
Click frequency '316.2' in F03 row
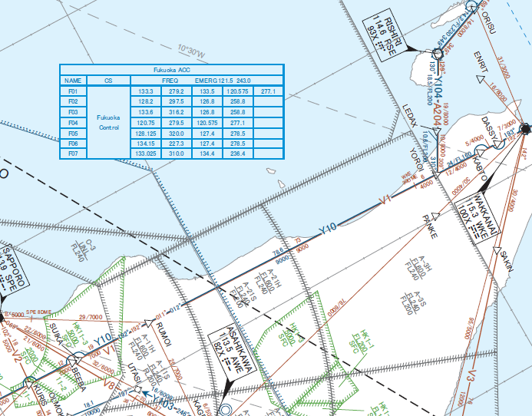[177, 112]
